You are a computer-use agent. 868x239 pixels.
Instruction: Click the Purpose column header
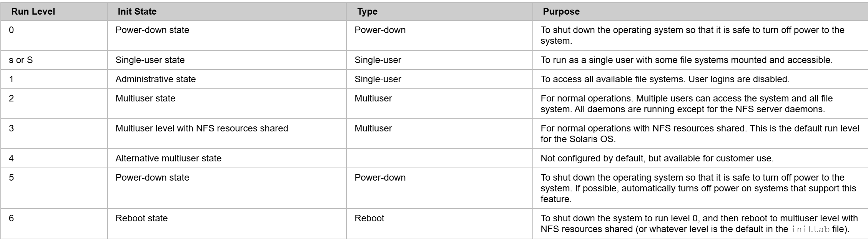tap(561, 12)
